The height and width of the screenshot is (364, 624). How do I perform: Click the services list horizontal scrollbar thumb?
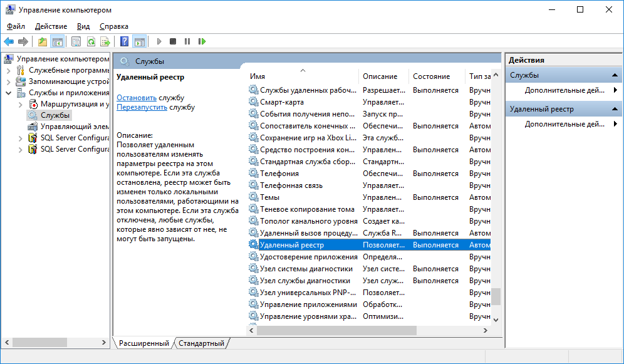336,330
